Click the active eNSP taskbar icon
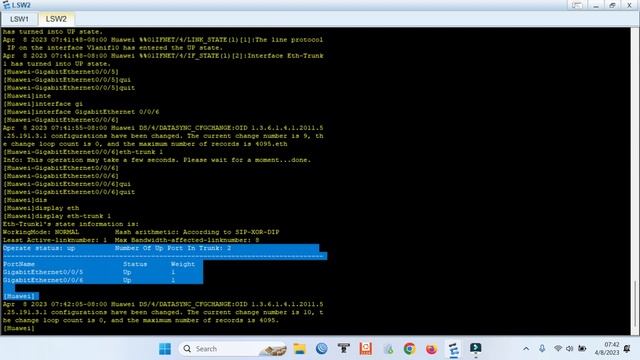Viewport: 640px width, 360px height. coord(453,349)
